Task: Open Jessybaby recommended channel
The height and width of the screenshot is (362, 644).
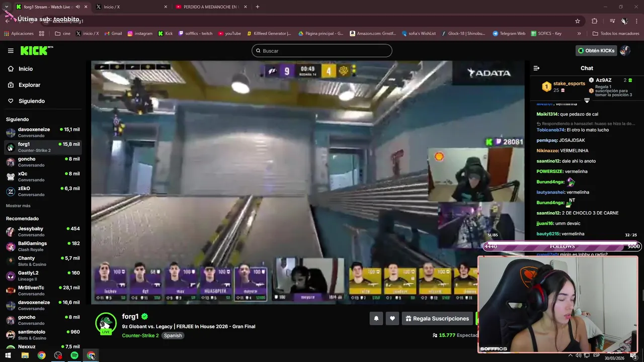Action: tap(43, 231)
